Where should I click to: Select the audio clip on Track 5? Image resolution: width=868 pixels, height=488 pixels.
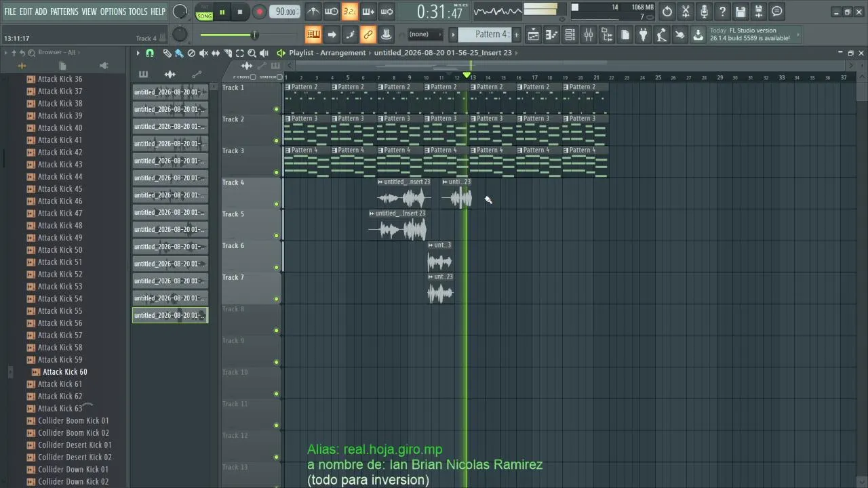point(398,225)
